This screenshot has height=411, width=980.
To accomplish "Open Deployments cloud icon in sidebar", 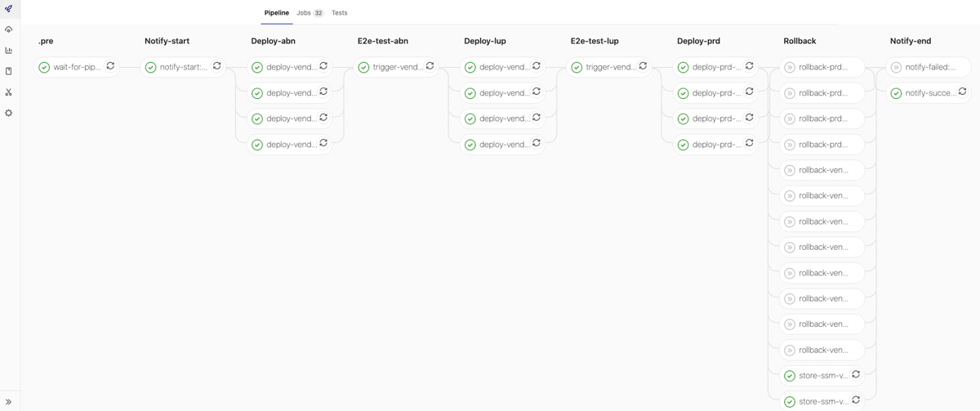I will coord(8,29).
